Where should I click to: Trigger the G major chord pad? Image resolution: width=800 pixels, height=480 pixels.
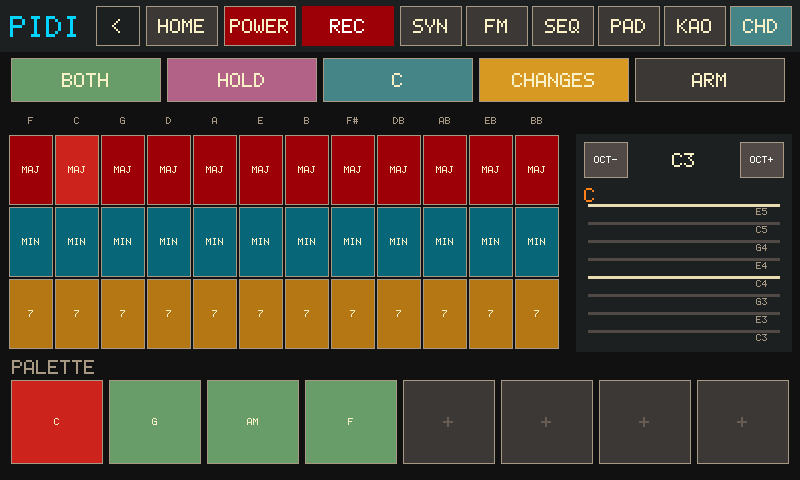122,170
